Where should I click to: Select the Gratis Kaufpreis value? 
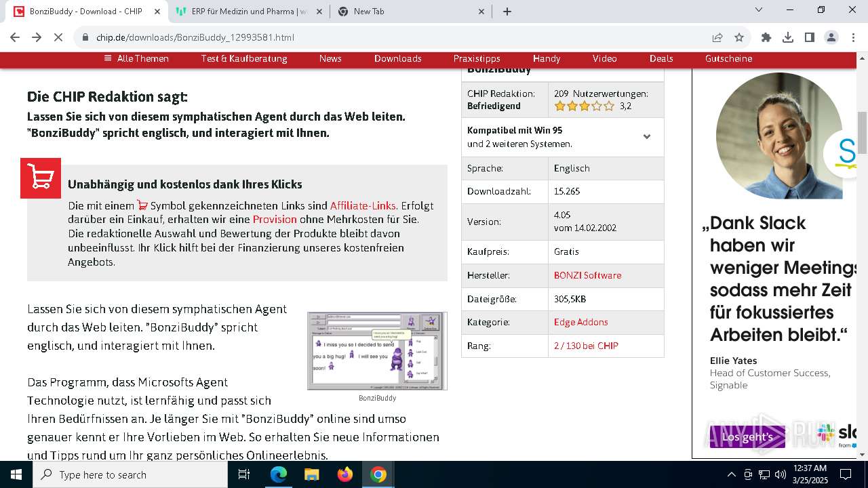pyautogui.click(x=566, y=251)
